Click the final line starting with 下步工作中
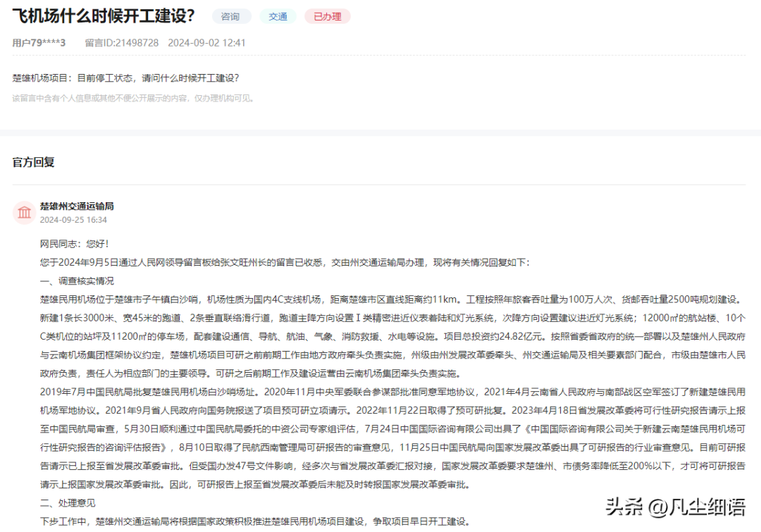This screenshot has height=532, width=761. (254, 521)
